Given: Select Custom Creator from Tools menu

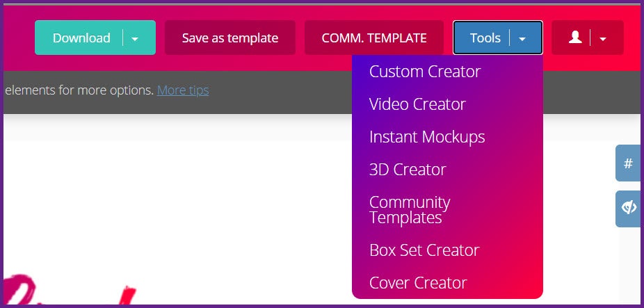Looking at the screenshot, I should (x=425, y=71).
